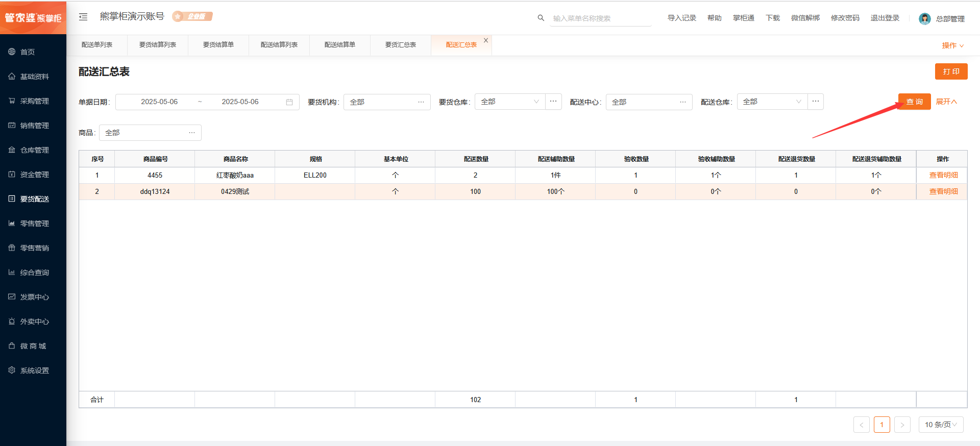Go to next page arrow
The width and height of the screenshot is (980, 446).
[902, 425]
